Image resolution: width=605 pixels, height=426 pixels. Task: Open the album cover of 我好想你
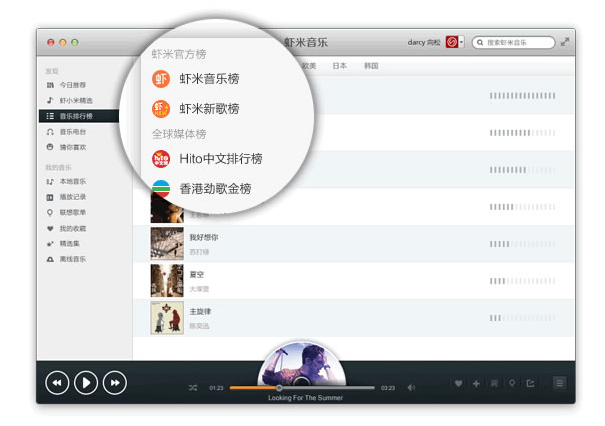167,243
